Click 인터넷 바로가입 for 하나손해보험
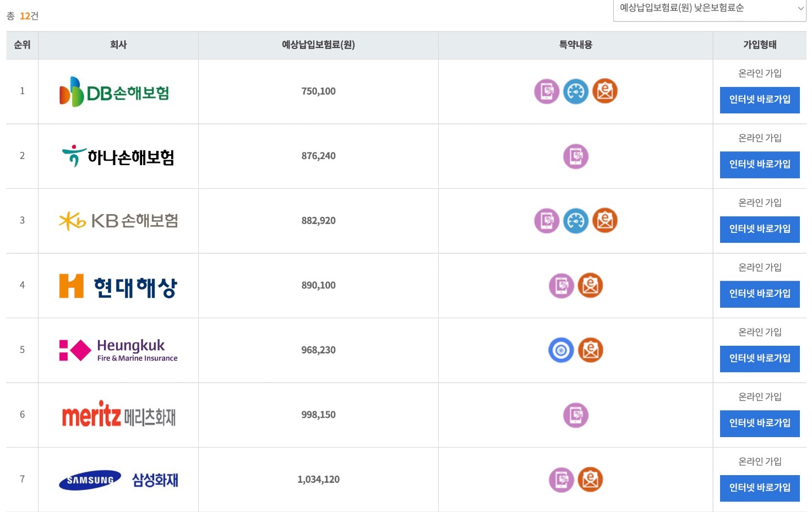This screenshot has height=512, width=812. coord(760,165)
